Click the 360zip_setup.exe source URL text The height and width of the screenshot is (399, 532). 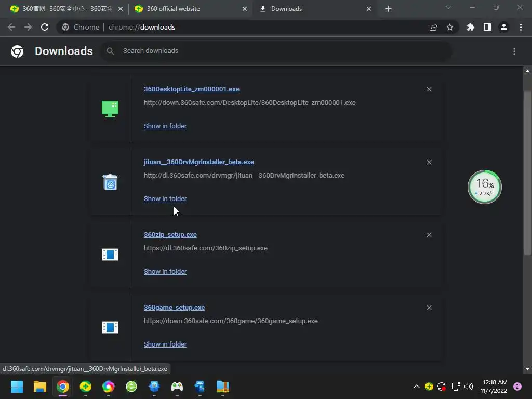[x=206, y=248]
